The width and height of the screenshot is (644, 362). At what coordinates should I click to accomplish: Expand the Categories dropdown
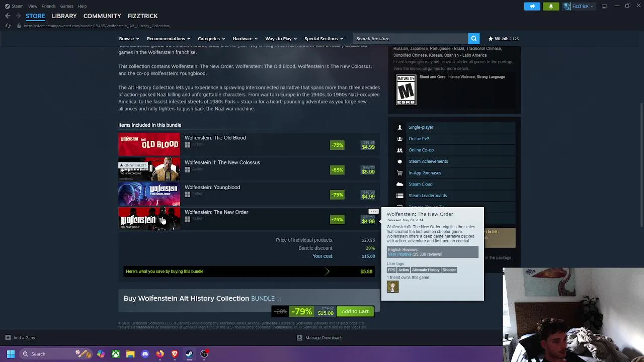[x=211, y=39]
